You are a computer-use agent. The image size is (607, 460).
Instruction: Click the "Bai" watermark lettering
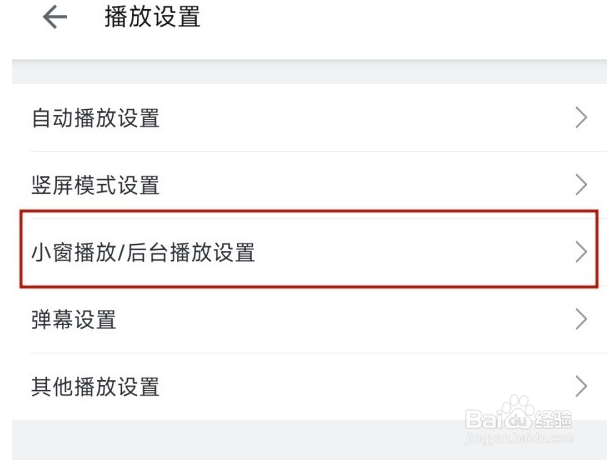pos(490,418)
